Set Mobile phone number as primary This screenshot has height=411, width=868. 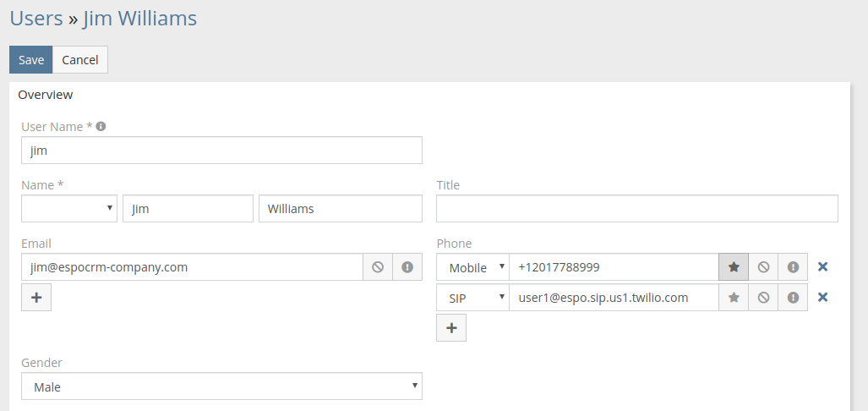[x=734, y=267]
